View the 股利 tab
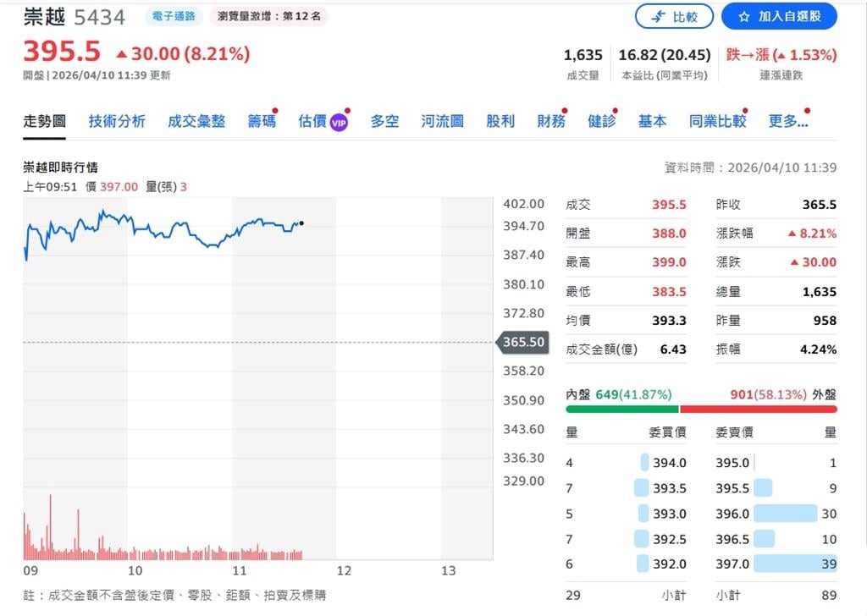Image resolution: width=867 pixels, height=616 pixels. (x=500, y=120)
